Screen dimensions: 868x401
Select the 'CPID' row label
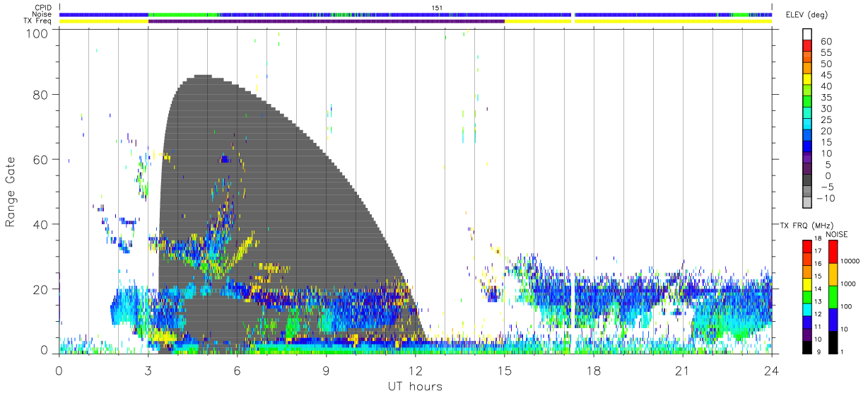tap(43, 7)
